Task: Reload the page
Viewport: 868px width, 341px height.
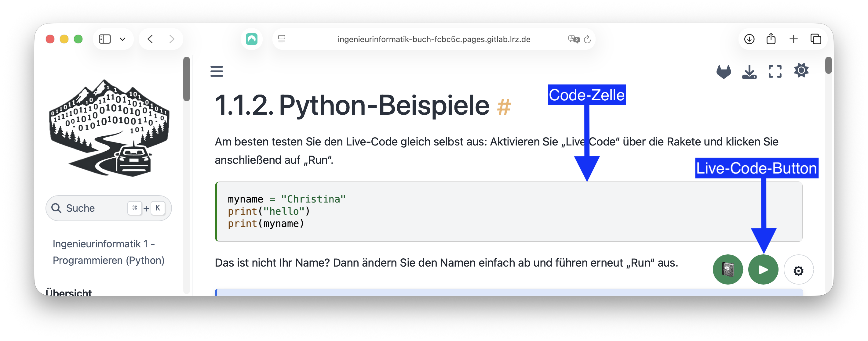Action: [587, 39]
